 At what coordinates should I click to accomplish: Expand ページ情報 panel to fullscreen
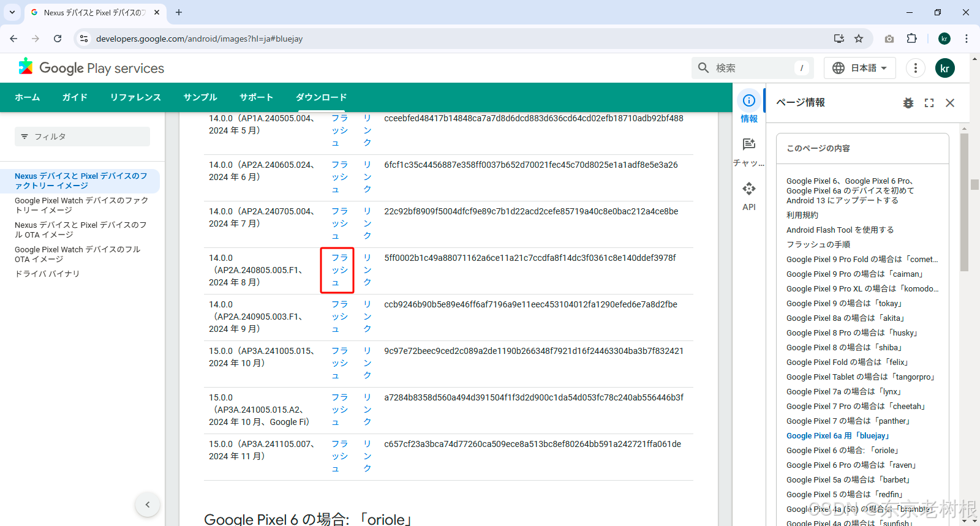click(x=929, y=103)
